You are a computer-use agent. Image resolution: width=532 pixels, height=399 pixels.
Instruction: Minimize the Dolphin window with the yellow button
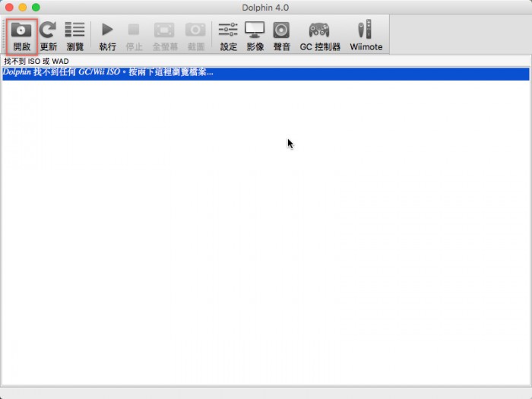(22, 8)
